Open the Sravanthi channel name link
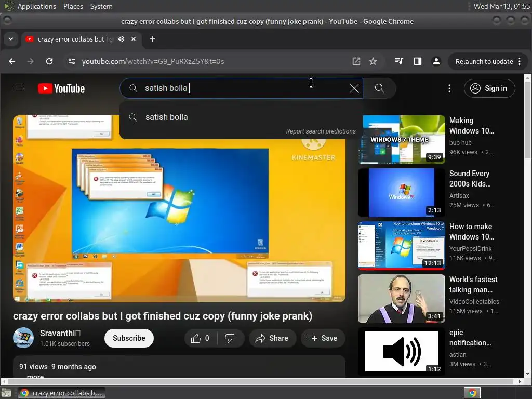Screen dimensions: 532x399 (x=60, y=333)
